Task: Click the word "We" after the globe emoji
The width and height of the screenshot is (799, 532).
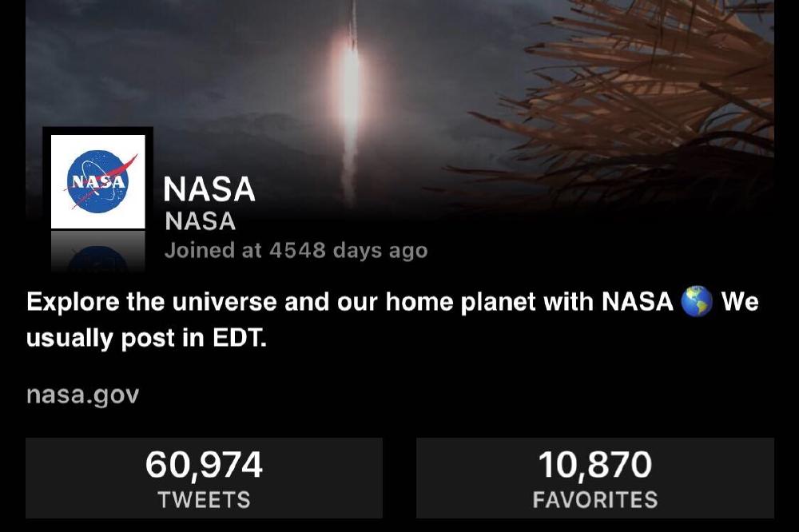Action: coord(740,301)
